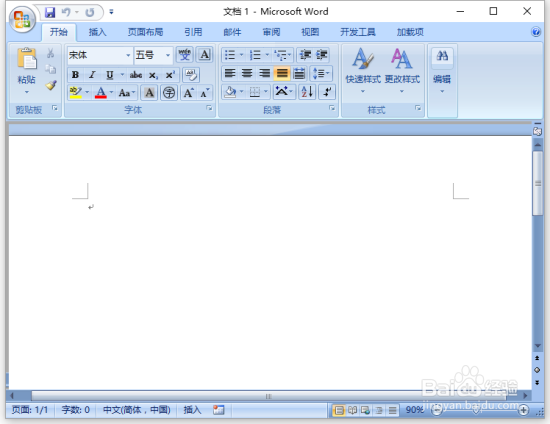550x424 pixels.
Task: Click the highlighted Justify alignment button
Action: click(x=282, y=73)
